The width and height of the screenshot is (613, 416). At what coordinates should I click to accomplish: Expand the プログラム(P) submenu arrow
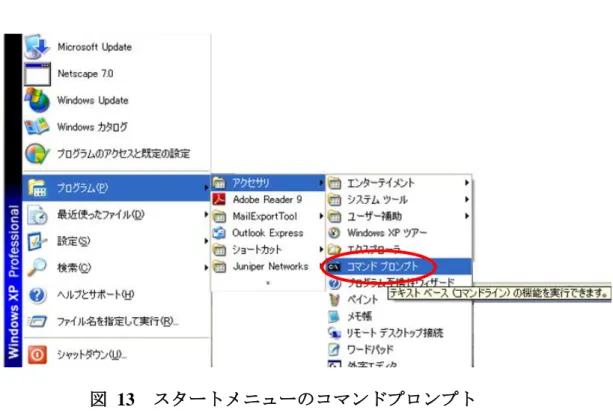point(206,188)
